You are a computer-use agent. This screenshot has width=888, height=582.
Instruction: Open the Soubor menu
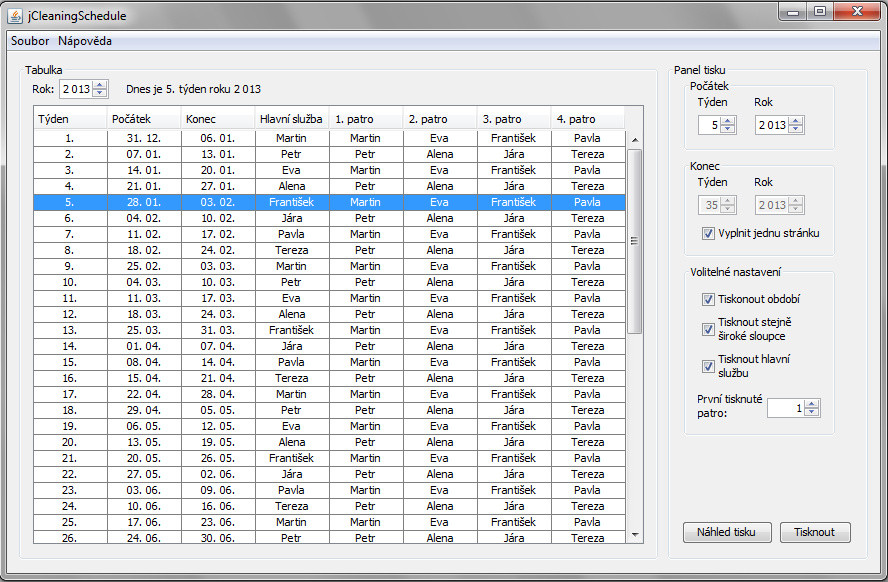coord(30,41)
